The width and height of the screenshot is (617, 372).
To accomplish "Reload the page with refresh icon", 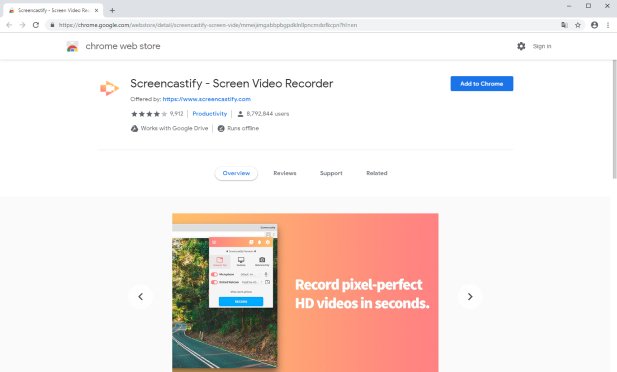I will tap(36, 25).
